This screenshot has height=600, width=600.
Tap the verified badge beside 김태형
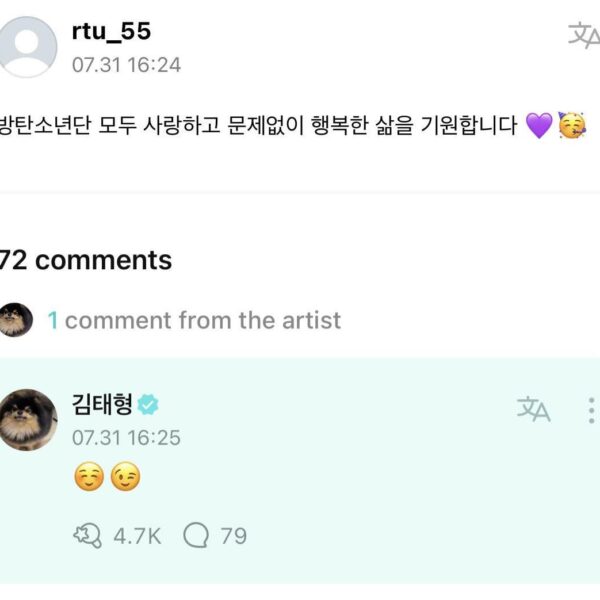(x=149, y=405)
